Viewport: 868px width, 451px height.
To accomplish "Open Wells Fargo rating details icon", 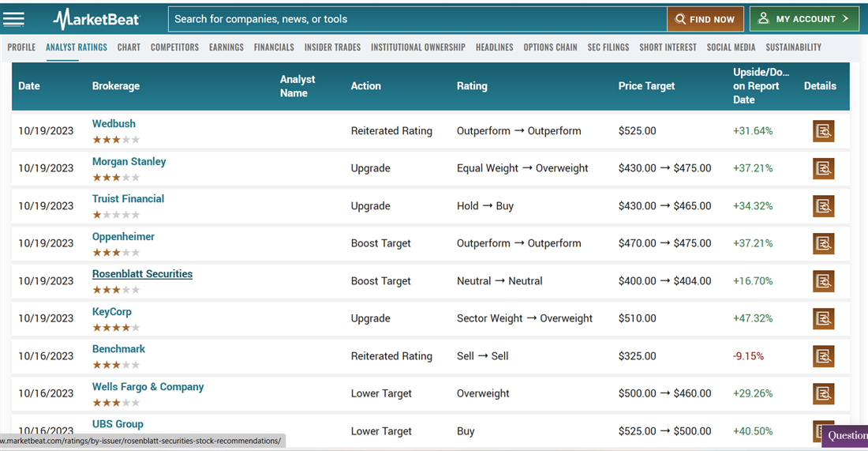I will (x=823, y=393).
